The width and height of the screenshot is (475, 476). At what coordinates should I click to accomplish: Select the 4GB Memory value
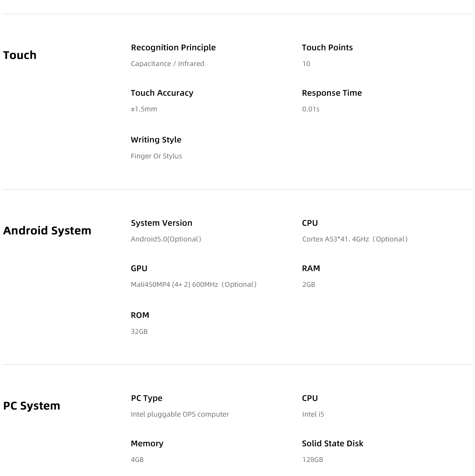pyautogui.click(x=137, y=460)
